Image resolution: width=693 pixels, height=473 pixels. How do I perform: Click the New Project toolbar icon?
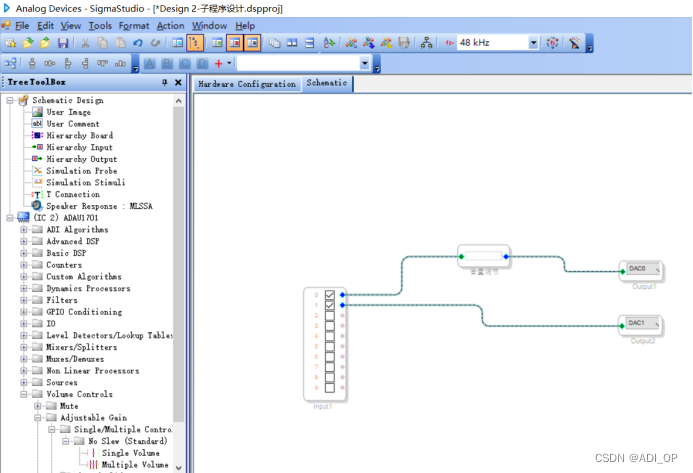pyautogui.click(x=11, y=43)
